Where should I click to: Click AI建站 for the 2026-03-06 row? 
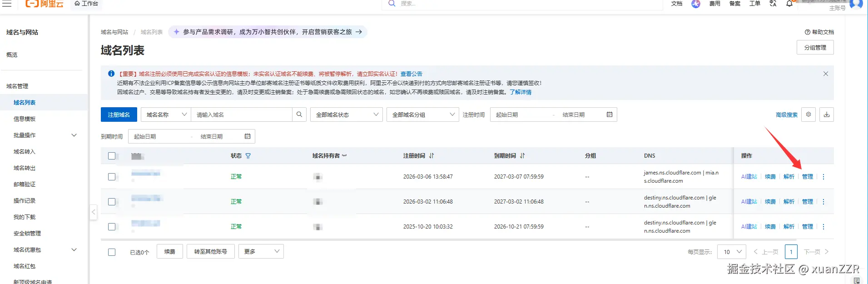tap(749, 177)
